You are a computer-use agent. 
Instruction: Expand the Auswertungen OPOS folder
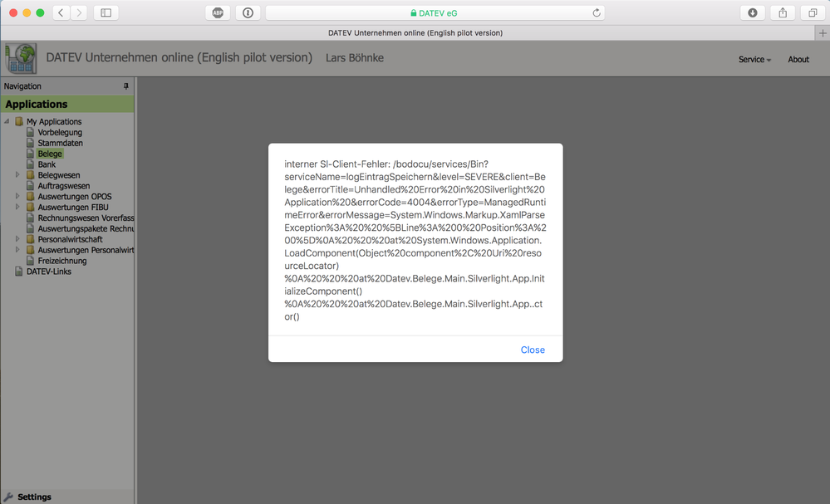tap(17, 196)
